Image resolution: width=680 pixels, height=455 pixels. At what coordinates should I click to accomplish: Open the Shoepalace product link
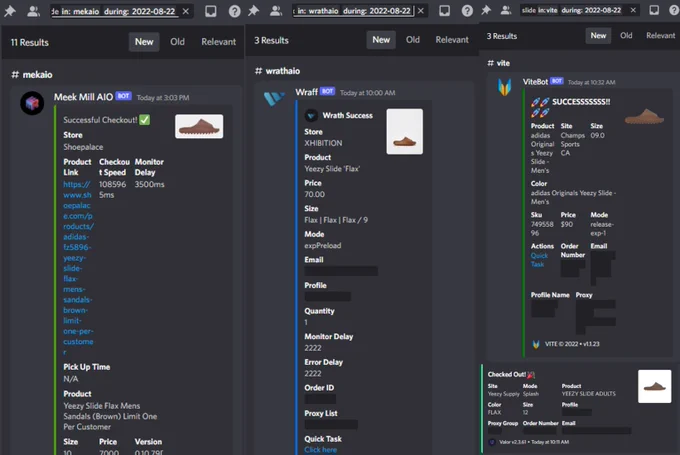coord(78,268)
